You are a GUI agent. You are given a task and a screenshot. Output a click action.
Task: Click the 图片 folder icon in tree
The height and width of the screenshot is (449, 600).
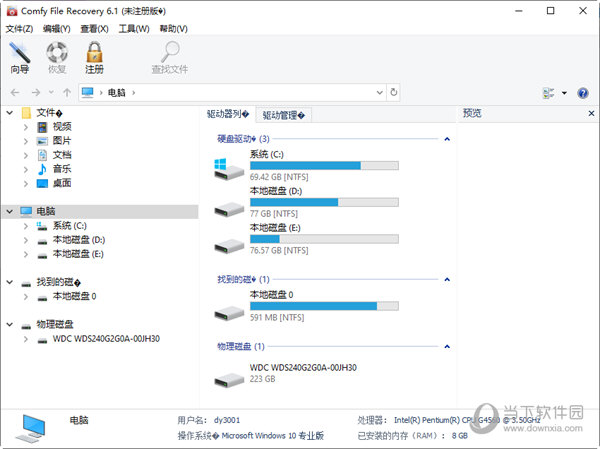tap(42, 141)
